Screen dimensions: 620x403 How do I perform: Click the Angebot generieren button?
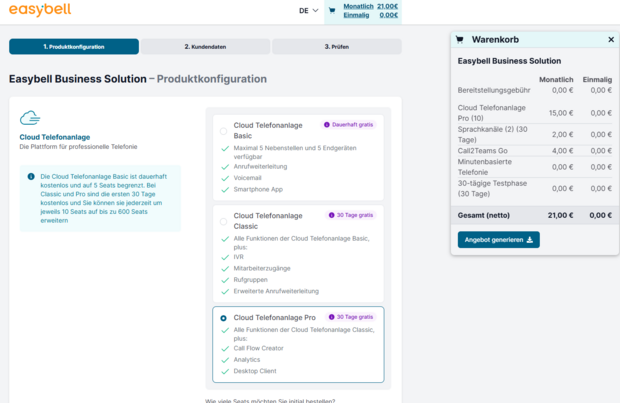pyautogui.click(x=499, y=240)
